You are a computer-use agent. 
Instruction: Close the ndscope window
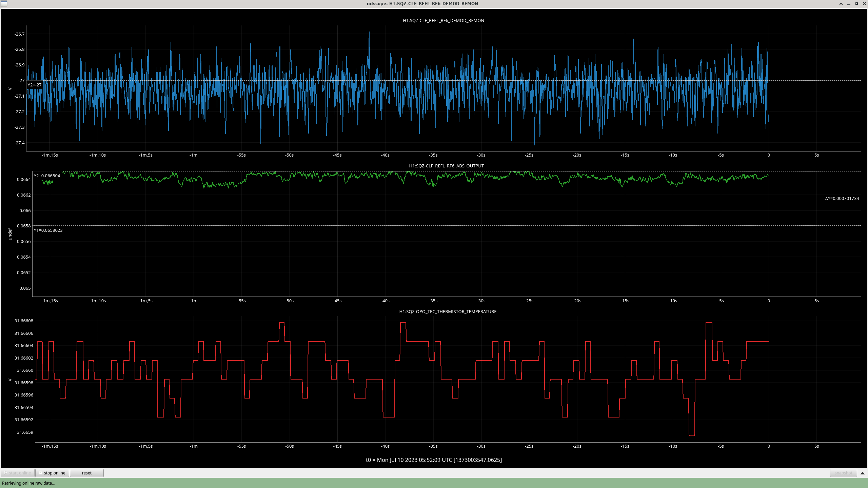(864, 4)
